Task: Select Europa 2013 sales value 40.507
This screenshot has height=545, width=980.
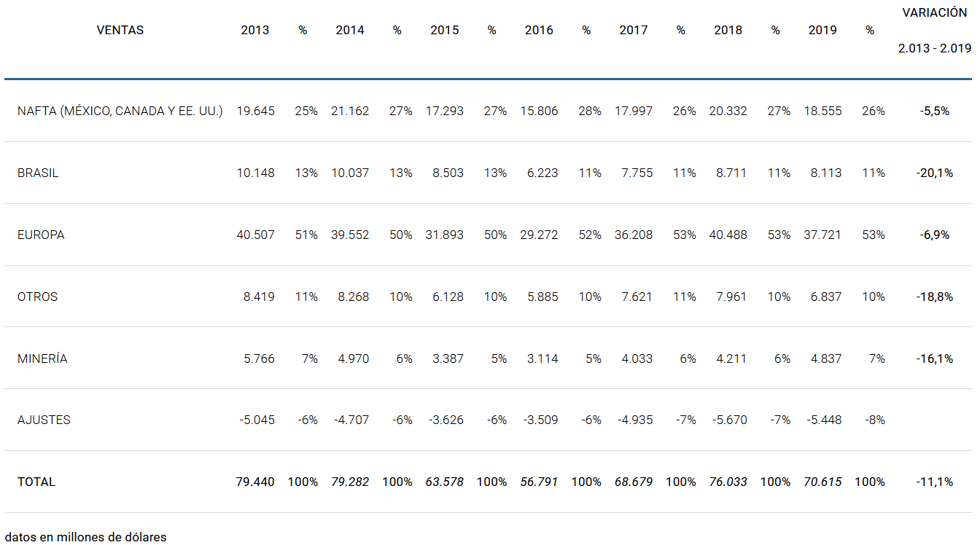Action: click(255, 235)
